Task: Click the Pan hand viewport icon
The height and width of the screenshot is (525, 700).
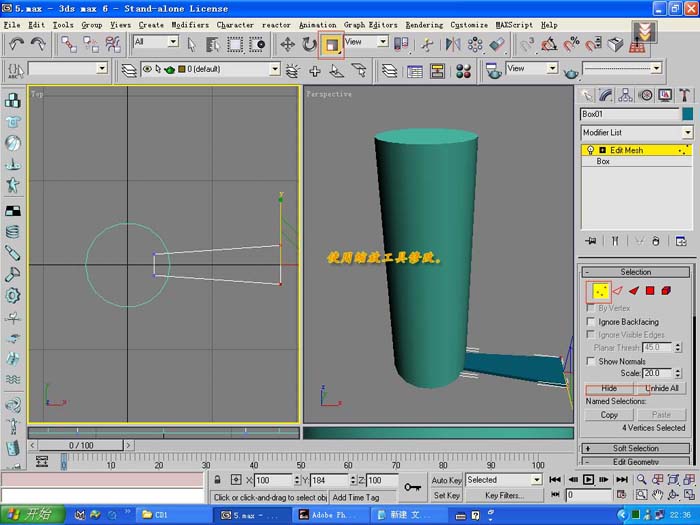Action: 657,495
